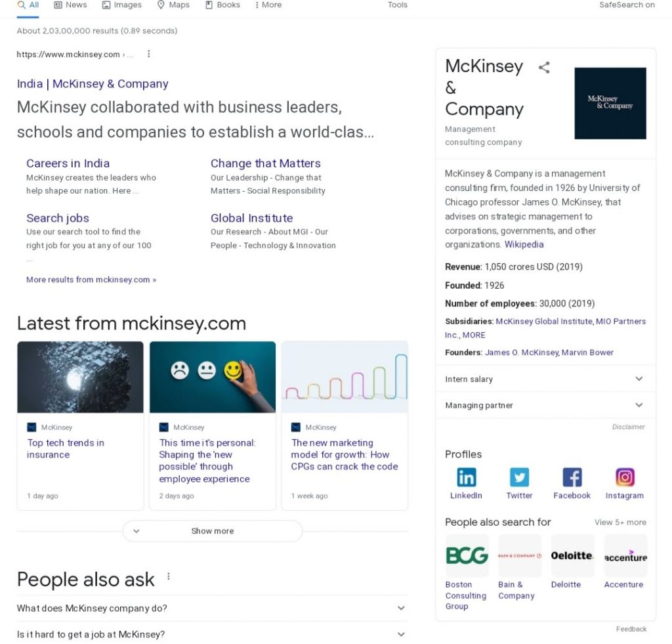Expand the Intern salary section

coord(545,379)
